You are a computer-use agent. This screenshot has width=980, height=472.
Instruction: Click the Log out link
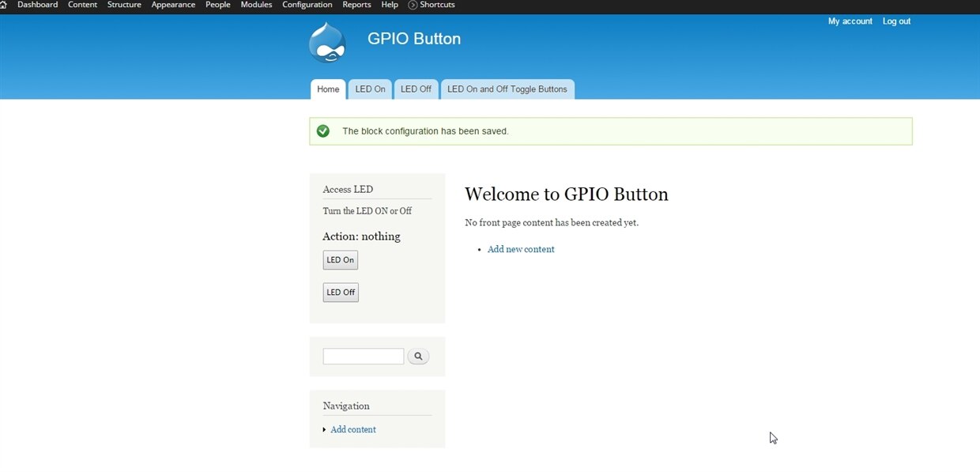(x=896, y=21)
